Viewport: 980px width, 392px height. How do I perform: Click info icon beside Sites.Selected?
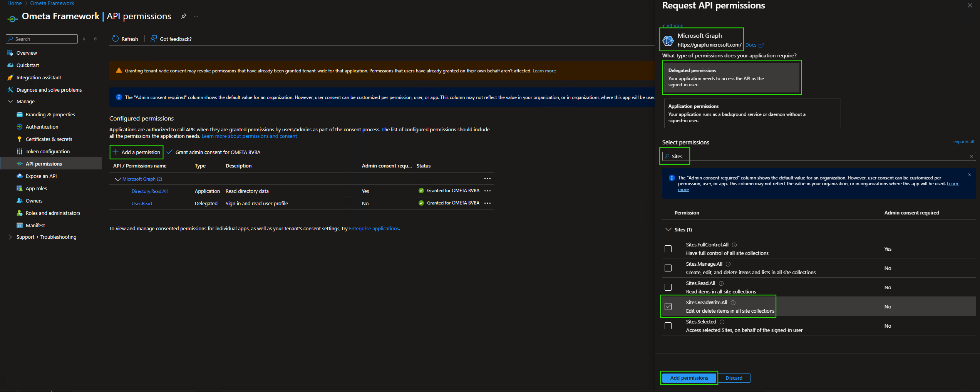coord(722,322)
